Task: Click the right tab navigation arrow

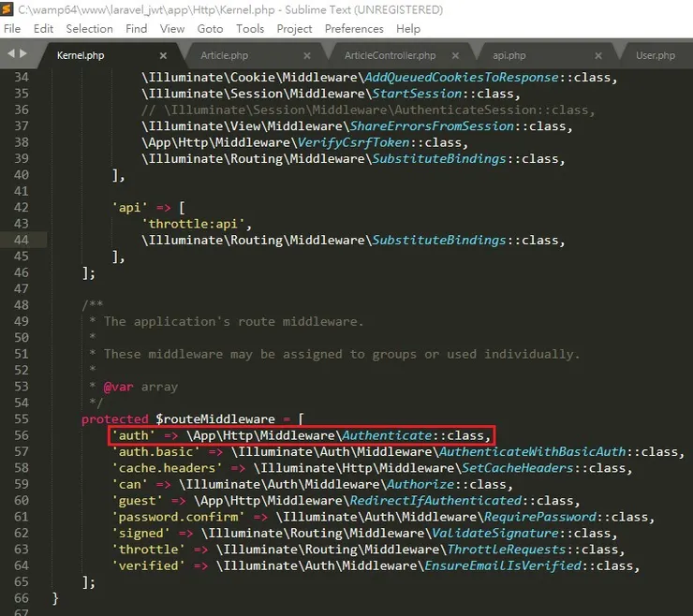Action: tap(23, 53)
